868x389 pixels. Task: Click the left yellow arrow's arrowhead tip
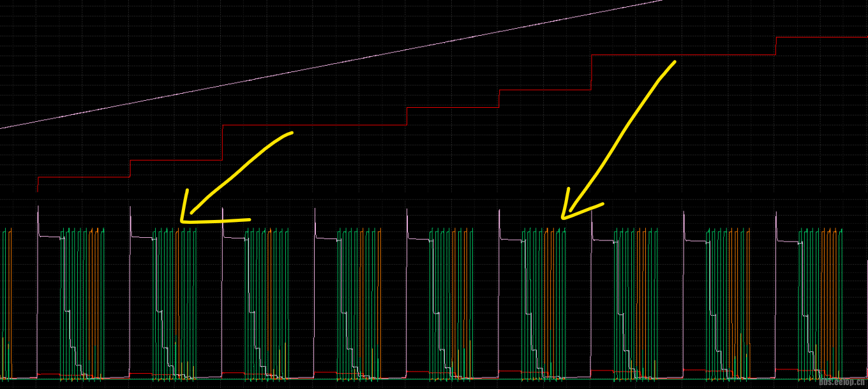(x=182, y=221)
